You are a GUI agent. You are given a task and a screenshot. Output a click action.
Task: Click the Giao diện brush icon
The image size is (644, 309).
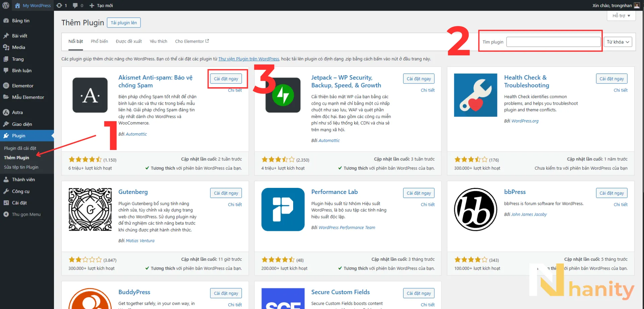(6, 124)
